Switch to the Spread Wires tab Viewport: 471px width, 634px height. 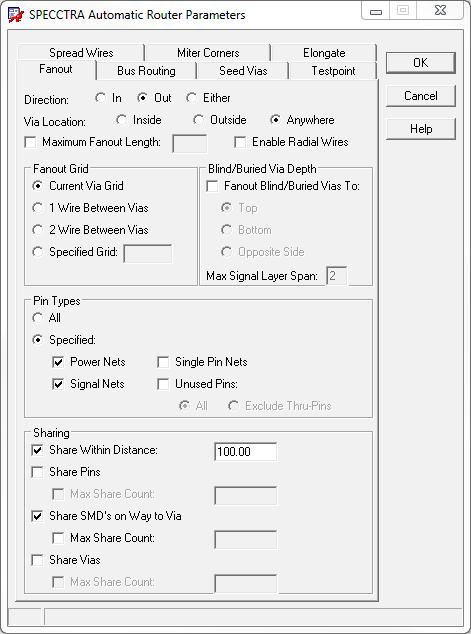coord(81,53)
